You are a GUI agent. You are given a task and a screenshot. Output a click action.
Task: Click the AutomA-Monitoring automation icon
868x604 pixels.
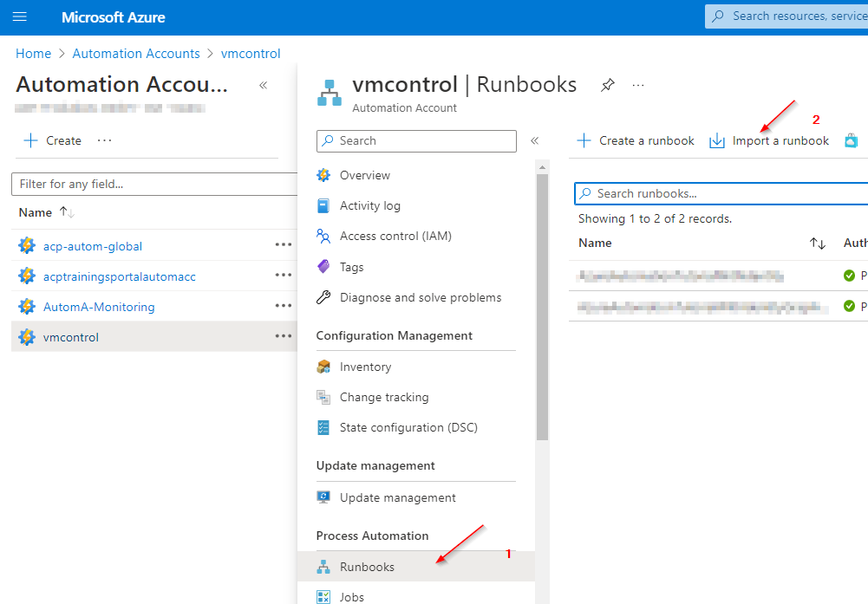(x=27, y=306)
